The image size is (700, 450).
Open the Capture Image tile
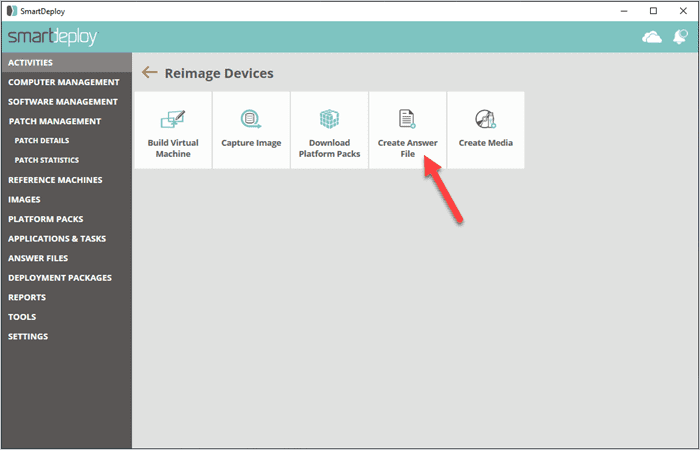251,130
